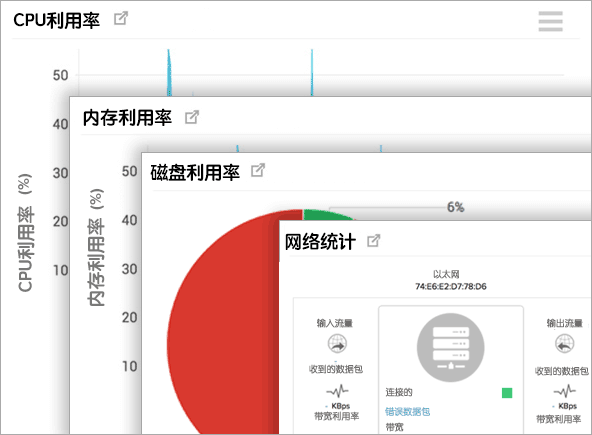Click the 40 tick on memory chart axis
Image resolution: width=592 pixels, height=435 pixels.
[130, 220]
